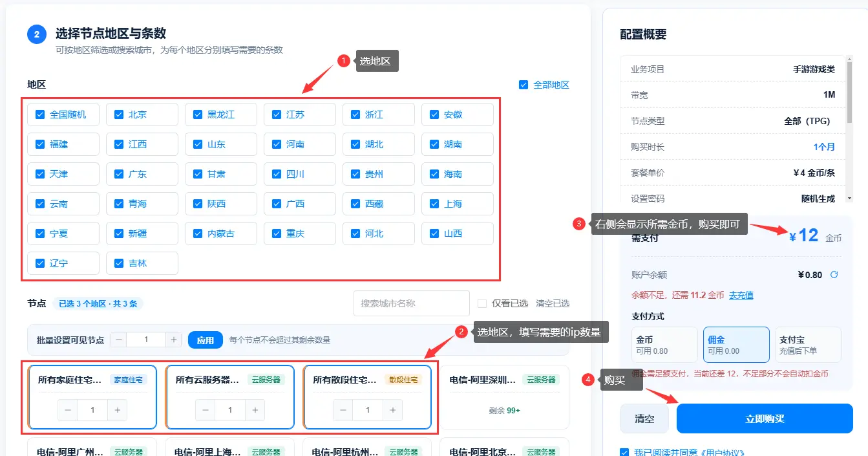
Task: Select 佣金 as payment method
Action: point(736,345)
